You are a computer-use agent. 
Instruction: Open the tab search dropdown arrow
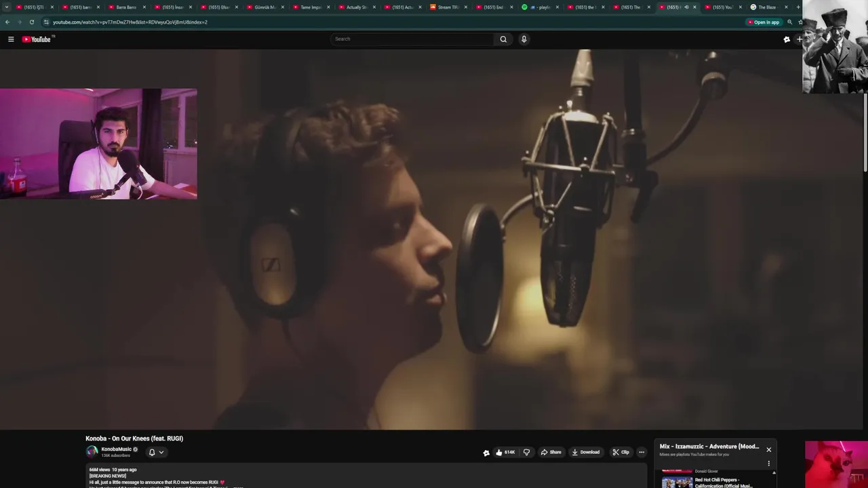(7, 7)
